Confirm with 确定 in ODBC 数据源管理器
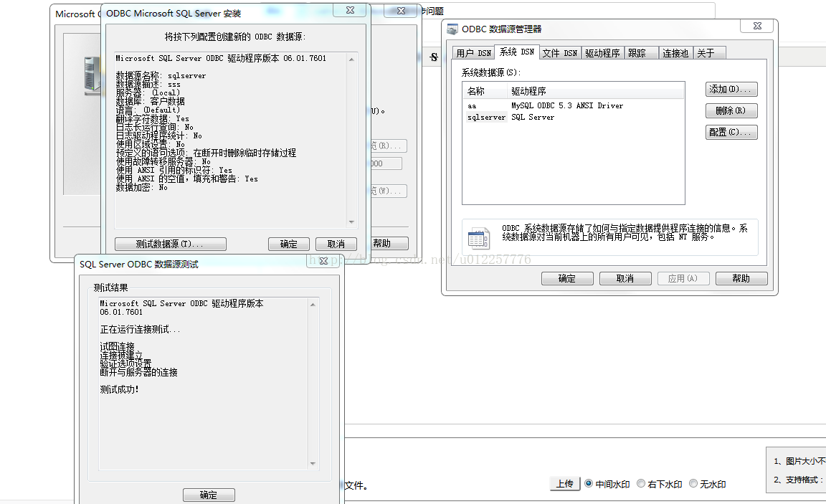 567,279
